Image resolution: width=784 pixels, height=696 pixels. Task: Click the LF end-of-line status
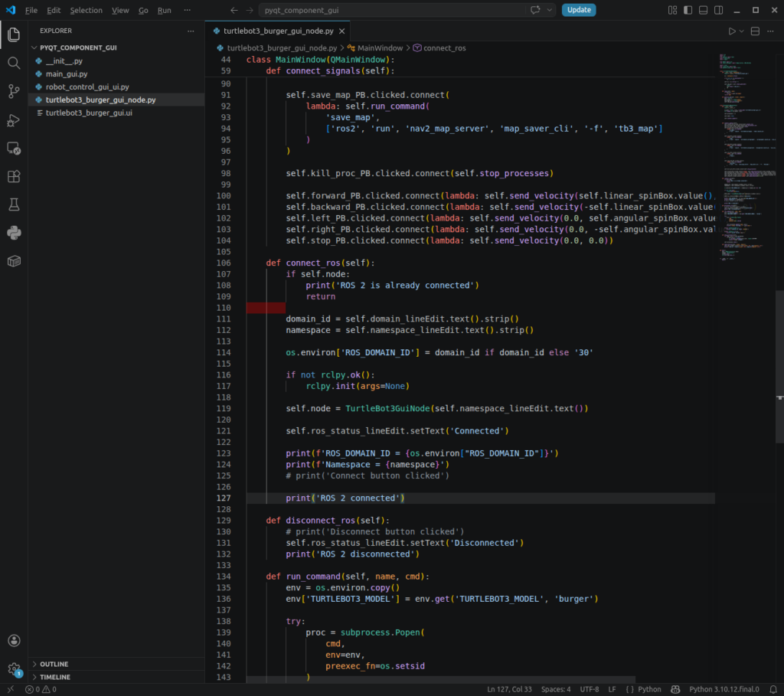point(612,690)
